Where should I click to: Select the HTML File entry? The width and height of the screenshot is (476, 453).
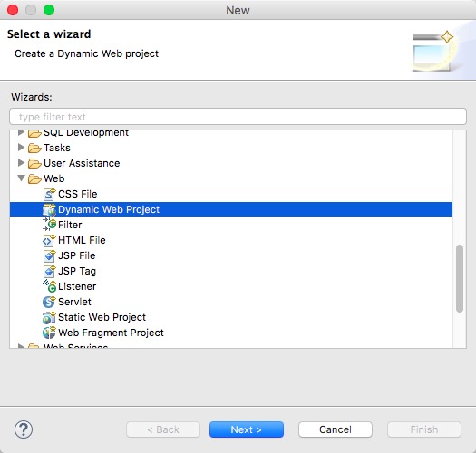pyautogui.click(x=82, y=240)
